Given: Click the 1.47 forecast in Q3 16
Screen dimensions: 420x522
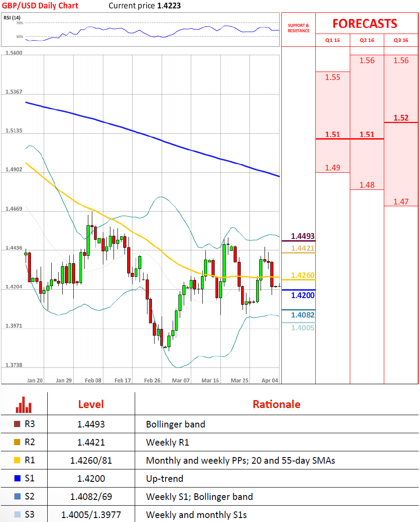Looking at the screenshot, I should coord(401,202).
